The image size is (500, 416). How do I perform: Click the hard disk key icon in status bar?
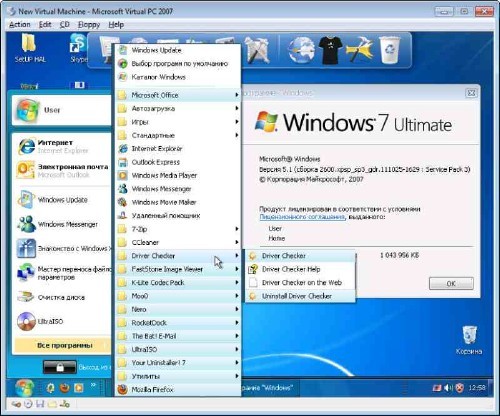point(16,404)
